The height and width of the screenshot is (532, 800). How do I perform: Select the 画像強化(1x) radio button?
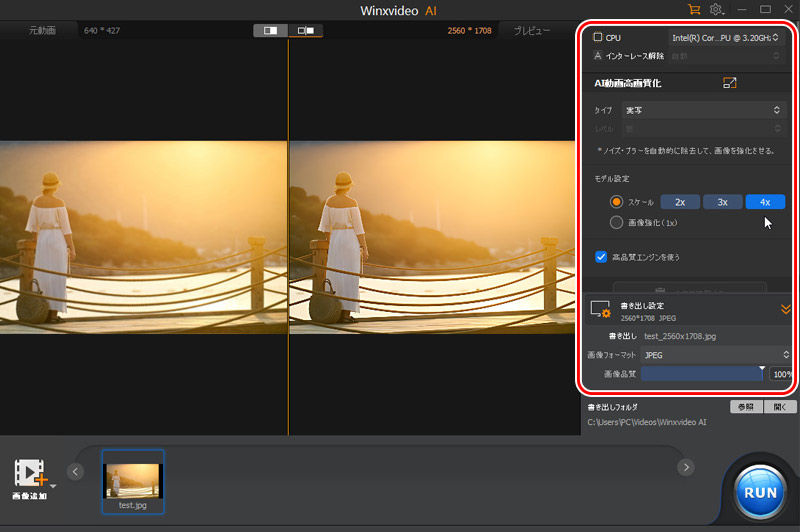tap(616, 222)
